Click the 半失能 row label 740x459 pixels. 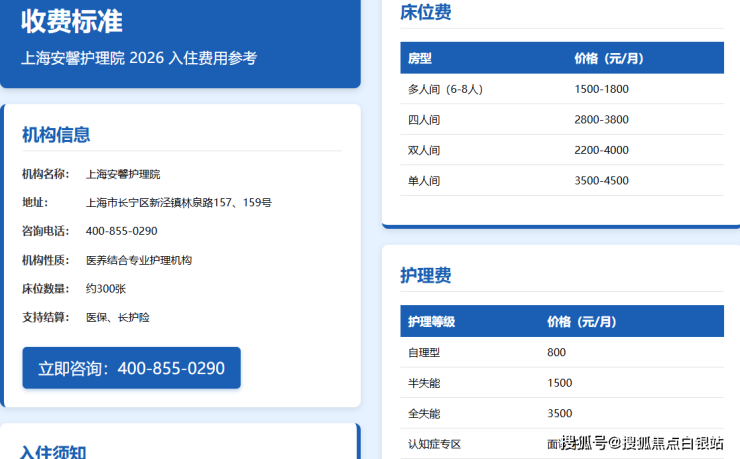(424, 383)
